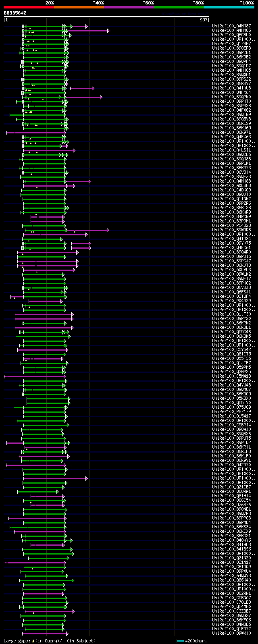Select the UniRef100_B6KJT3 hit
Screen dimensions: 258x644
pyautogui.click(x=231, y=266)
